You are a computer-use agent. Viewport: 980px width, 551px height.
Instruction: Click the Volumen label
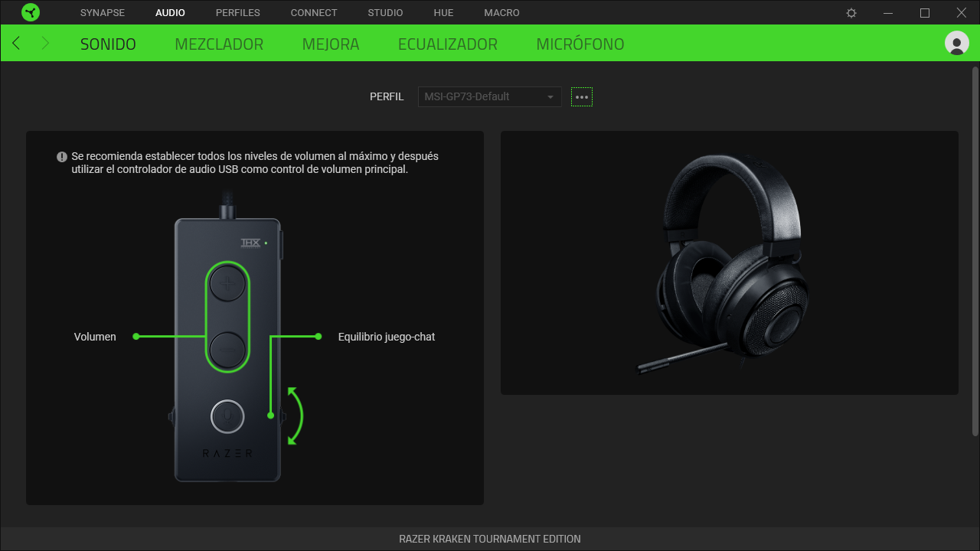[x=95, y=337]
